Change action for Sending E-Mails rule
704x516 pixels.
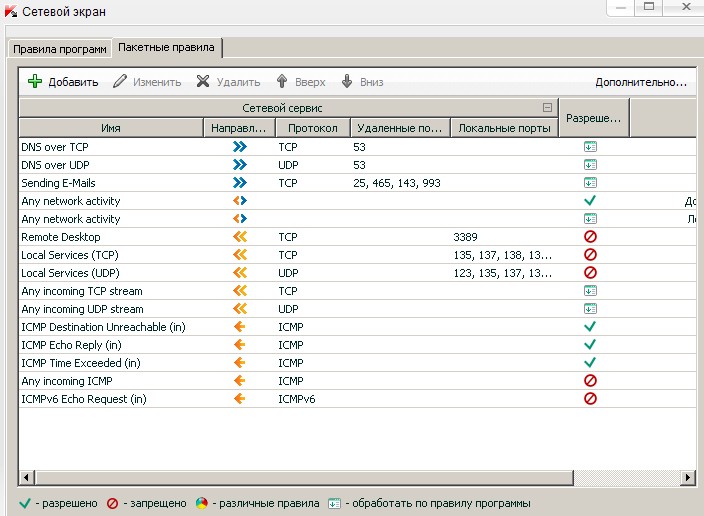(590, 183)
